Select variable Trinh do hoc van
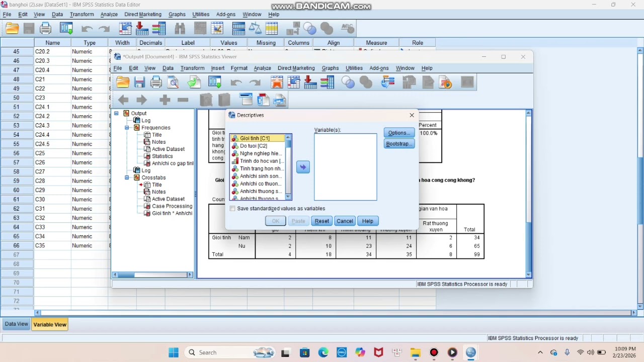 258,161
